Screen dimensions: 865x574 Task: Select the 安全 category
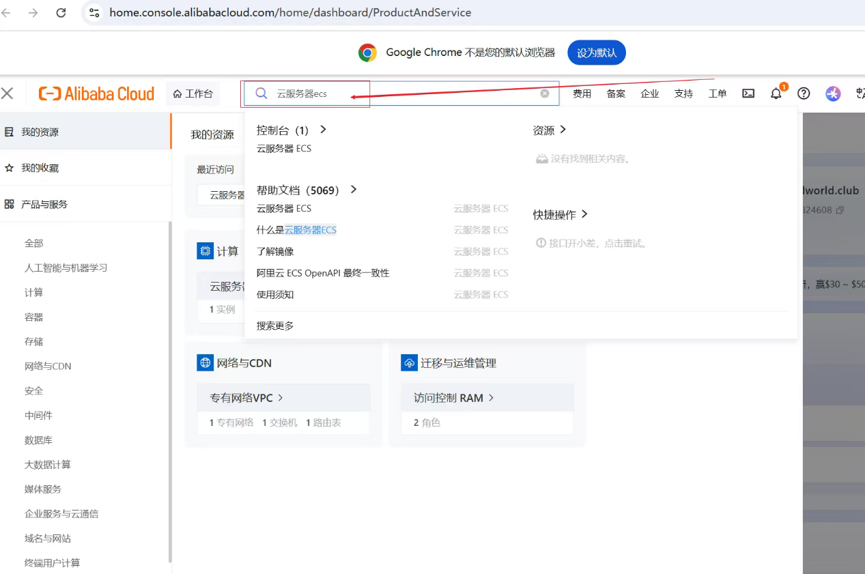tap(34, 391)
